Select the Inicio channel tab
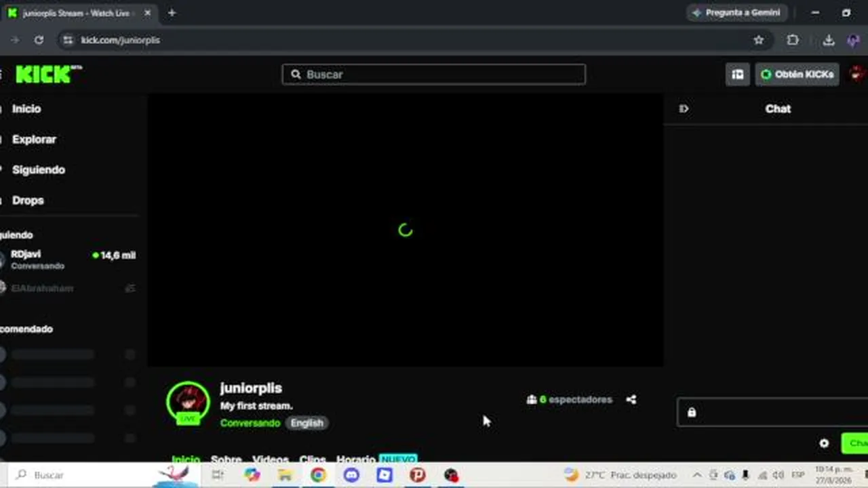This screenshot has height=488, width=868. [186, 460]
